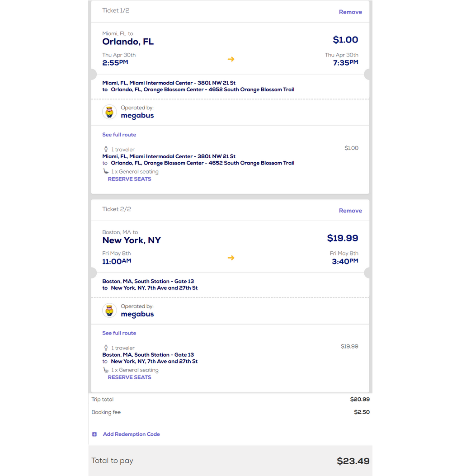Remove Ticket 2/2 from the cart

point(350,211)
